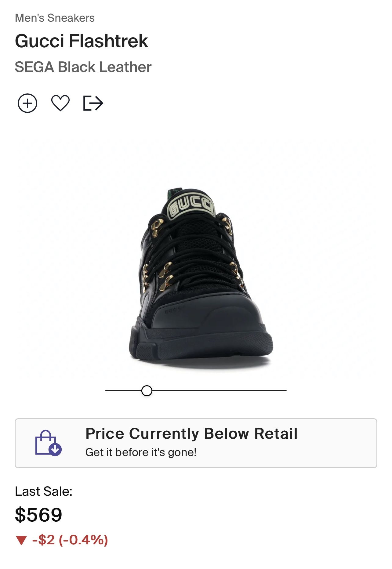Image resolution: width=392 pixels, height=569 pixels.
Task: Click the Last Sale label
Action: pyautogui.click(x=44, y=491)
